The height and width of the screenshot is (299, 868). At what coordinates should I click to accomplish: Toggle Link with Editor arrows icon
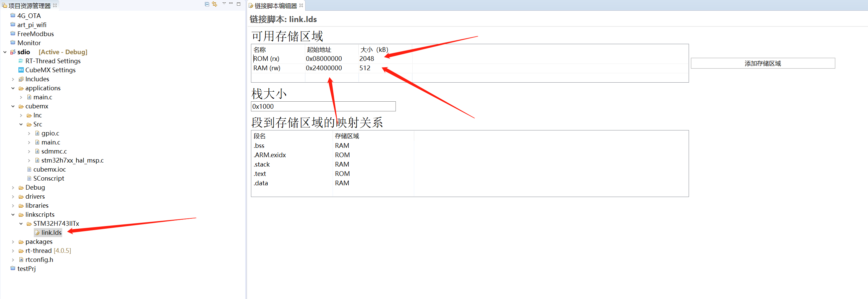(214, 4)
